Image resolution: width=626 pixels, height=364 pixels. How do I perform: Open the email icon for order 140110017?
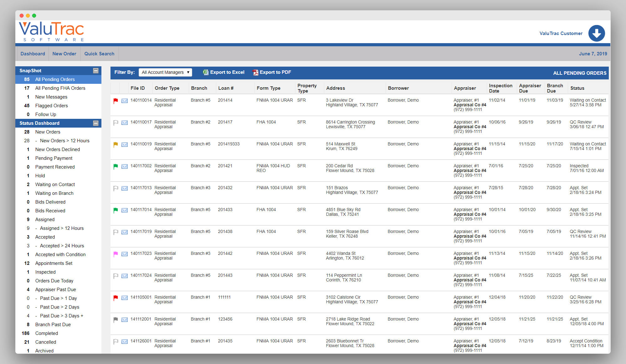124,123
